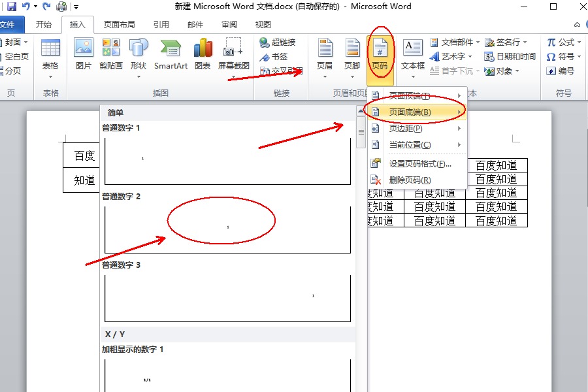Insert a bookmark with the 书签 icon
Screen dimensions: 588x392
click(x=273, y=57)
